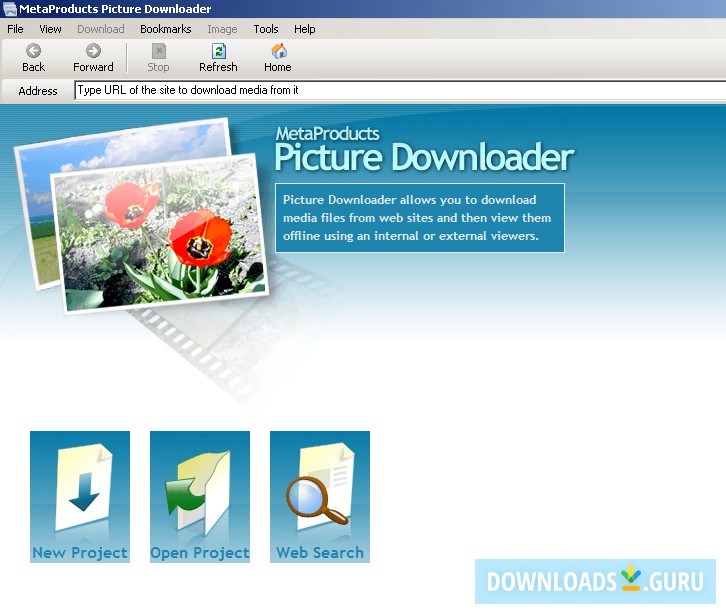Click the Picture Downloader description box
This screenshot has height=614, width=726.
point(419,218)
